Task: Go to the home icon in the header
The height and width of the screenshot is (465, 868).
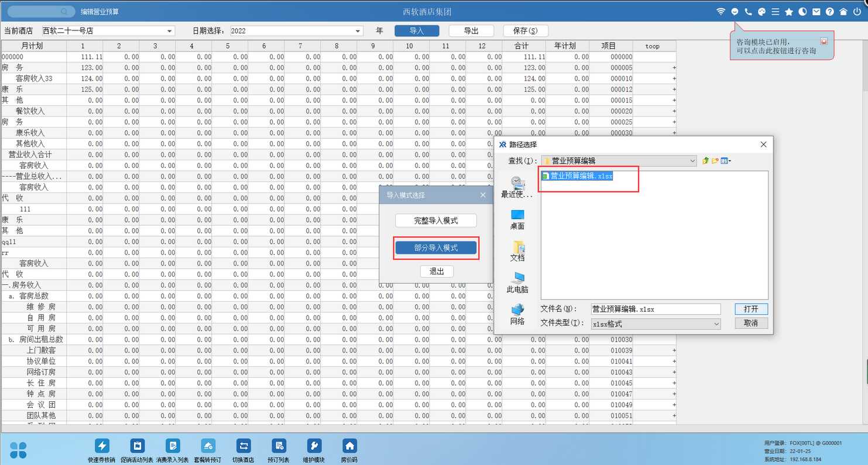Action: point(843,12)
